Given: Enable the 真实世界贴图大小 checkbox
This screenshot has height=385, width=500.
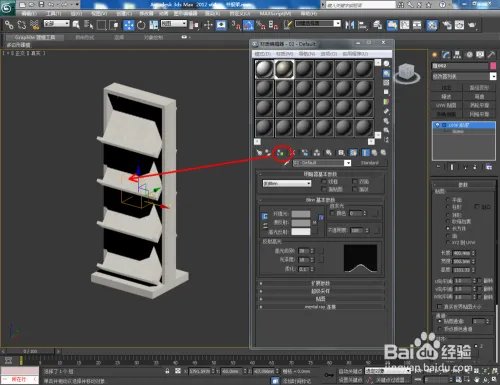Looking at the screenshot, I should point(439,306).
